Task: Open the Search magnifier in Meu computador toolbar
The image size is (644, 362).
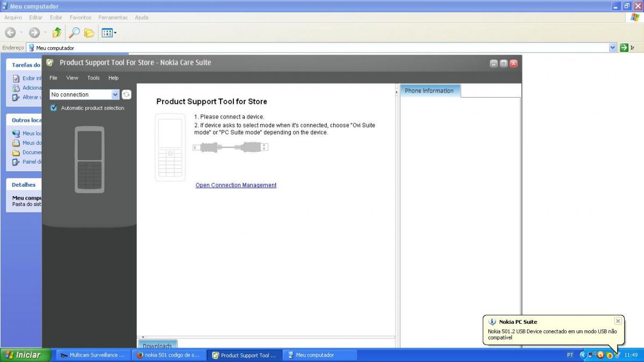Action: (x=74, y=33)
